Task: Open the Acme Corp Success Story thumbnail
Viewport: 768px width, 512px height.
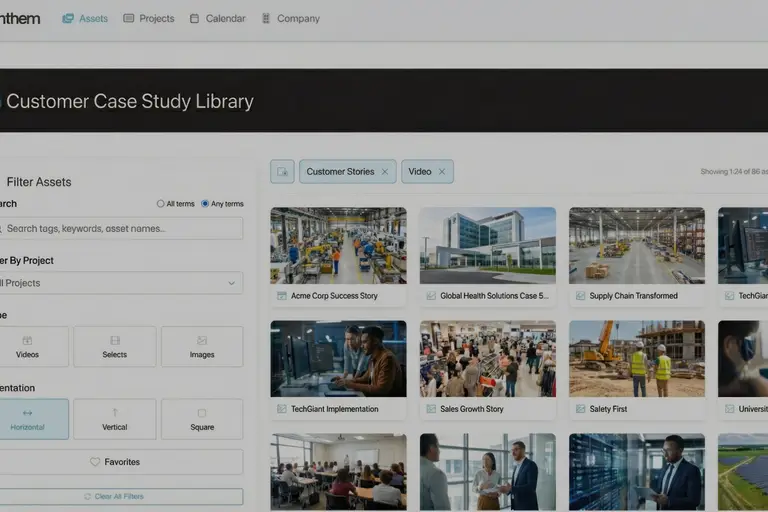Action: coord(338,245)
